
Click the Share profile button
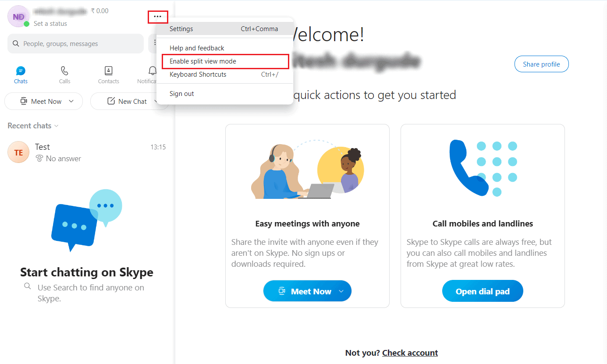point(541,64)
